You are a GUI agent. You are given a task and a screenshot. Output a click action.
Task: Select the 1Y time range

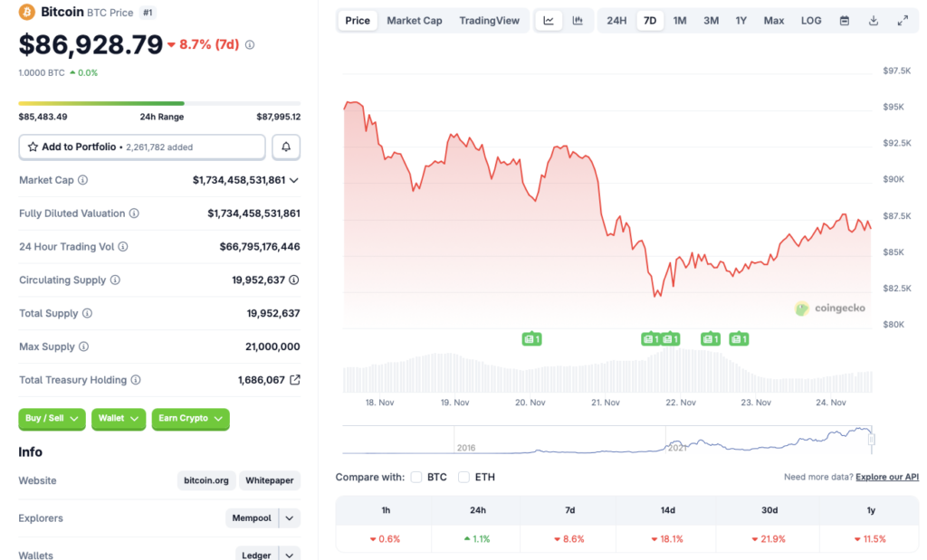(x=741, y=20)
